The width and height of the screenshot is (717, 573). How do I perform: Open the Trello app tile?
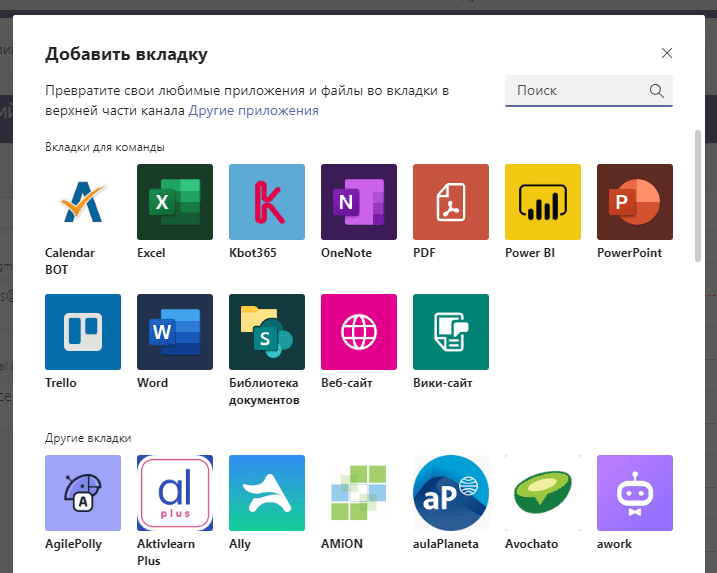83,332
